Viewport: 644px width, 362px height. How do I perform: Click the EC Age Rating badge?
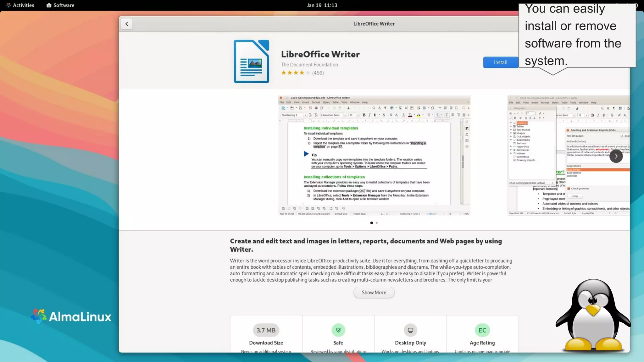482,330
